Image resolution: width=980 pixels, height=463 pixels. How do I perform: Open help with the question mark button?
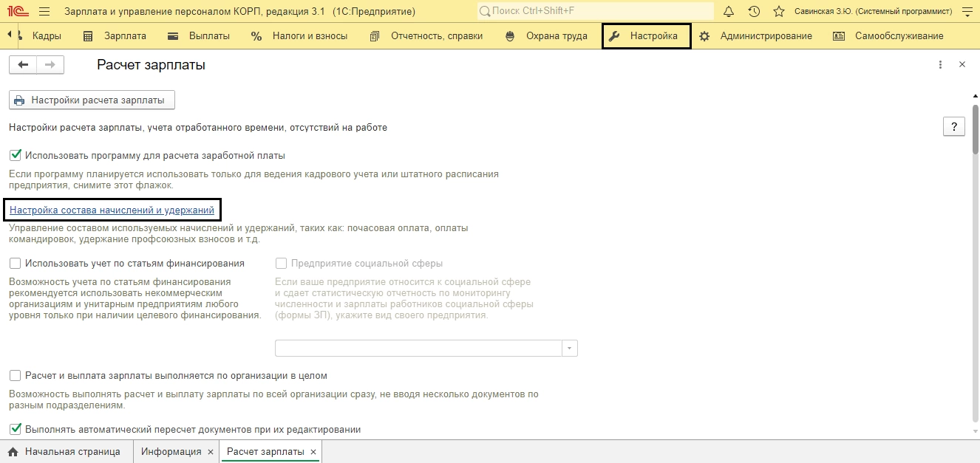pyautogui.click(x=954, y=127)
